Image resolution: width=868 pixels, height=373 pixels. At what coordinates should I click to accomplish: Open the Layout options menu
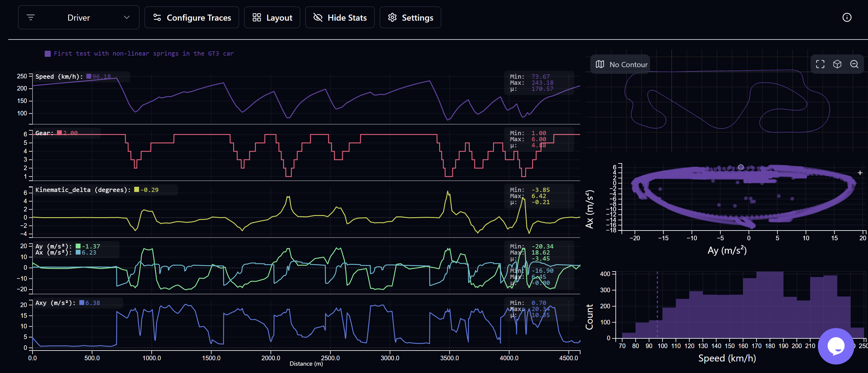272,18
